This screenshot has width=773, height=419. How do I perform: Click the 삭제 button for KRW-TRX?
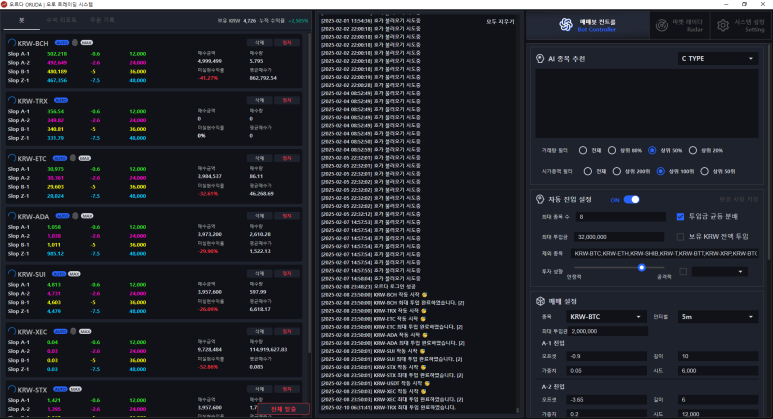point(259,101)
